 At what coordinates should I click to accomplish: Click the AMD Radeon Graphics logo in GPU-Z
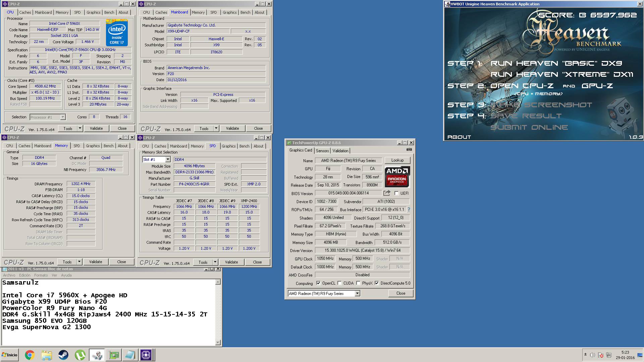point(397,177)
